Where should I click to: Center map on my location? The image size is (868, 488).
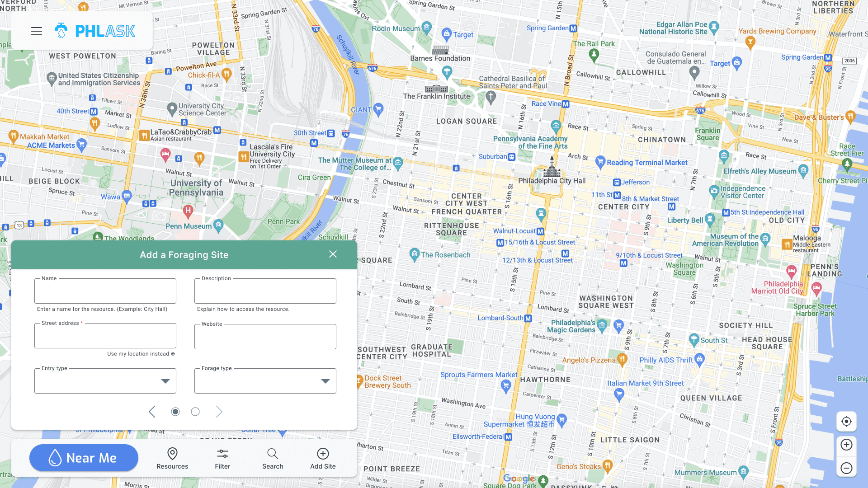[846, 422]
